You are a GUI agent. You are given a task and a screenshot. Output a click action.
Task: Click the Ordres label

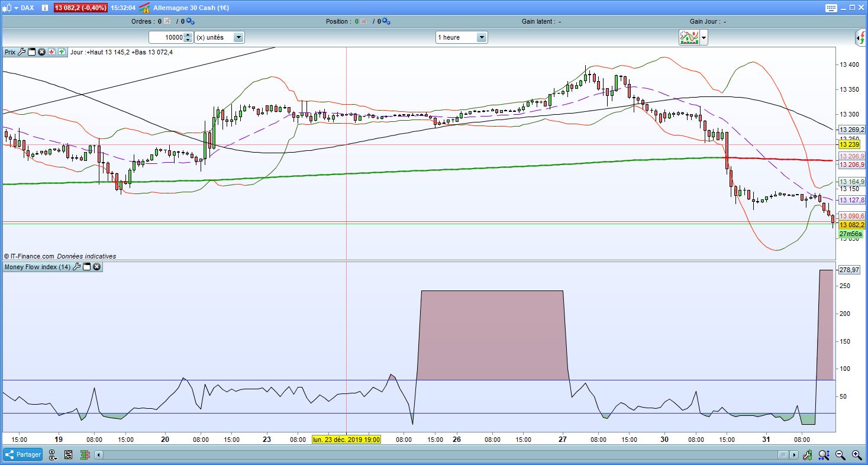(x=143, y=21)
